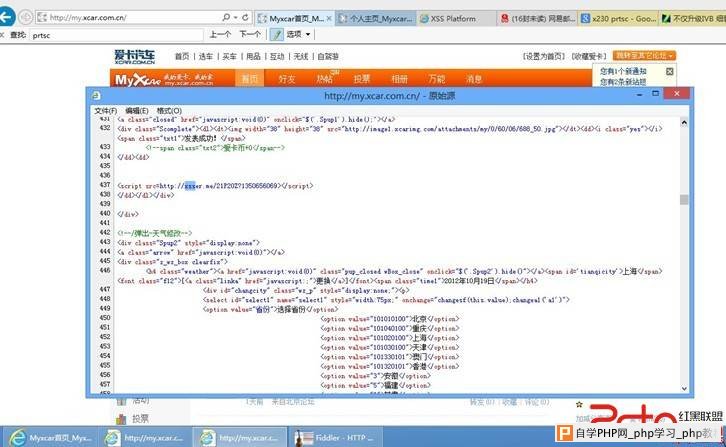Click the magnifier search icon in address bar
Screen dimensions: 726x447
[x=226, y=17]
